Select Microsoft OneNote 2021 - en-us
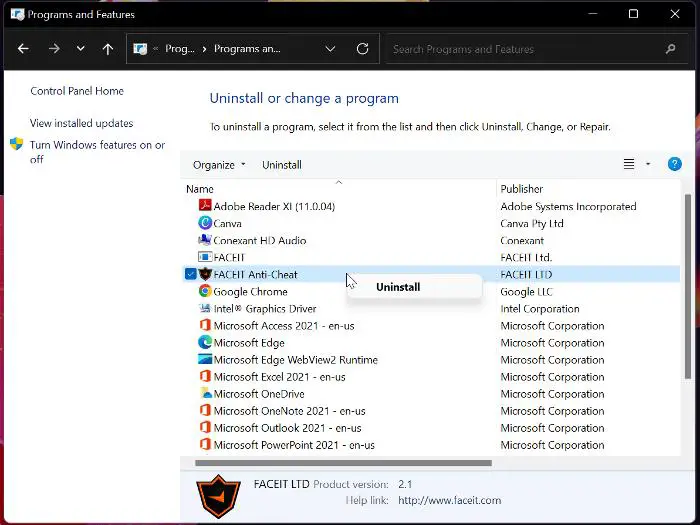Viewport: 700px width, 525px height. tap(289, 411)
